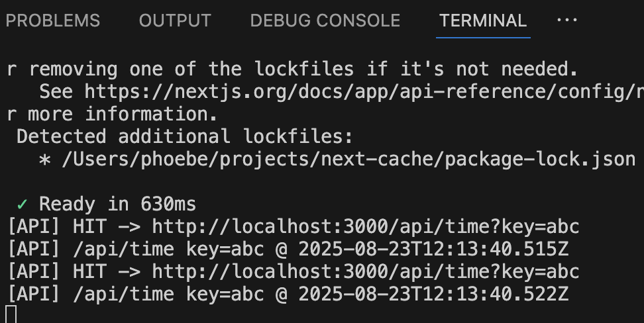Click the "Detected additional lockfiles" line
644x323 pixels.
pos(184,136)
